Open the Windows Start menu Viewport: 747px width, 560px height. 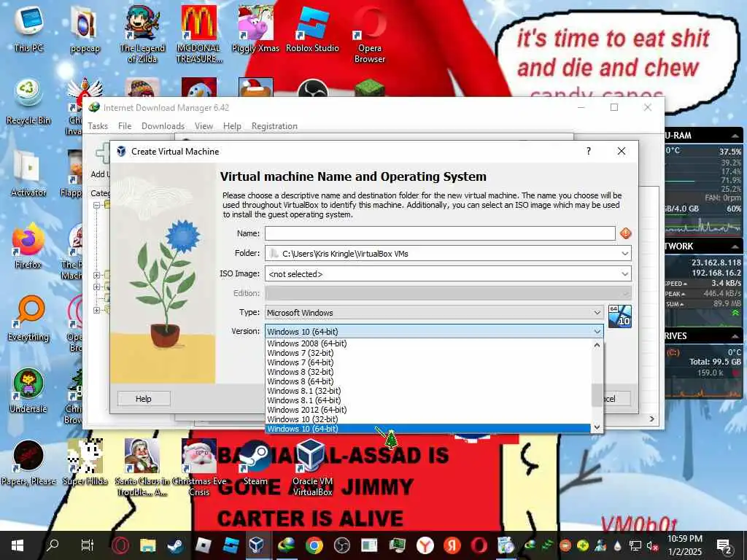coord(18,545)
